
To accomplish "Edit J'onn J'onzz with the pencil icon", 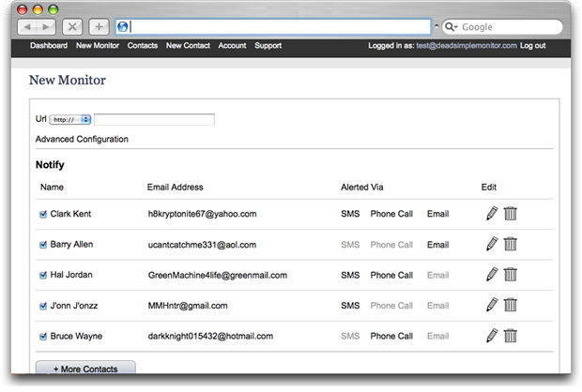I will point(492,305).
